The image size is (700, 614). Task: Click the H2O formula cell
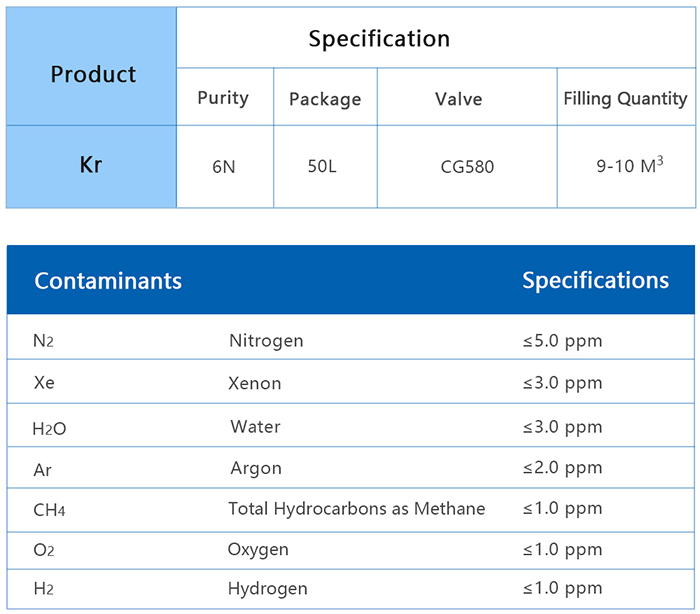click(x=50, y=428)
